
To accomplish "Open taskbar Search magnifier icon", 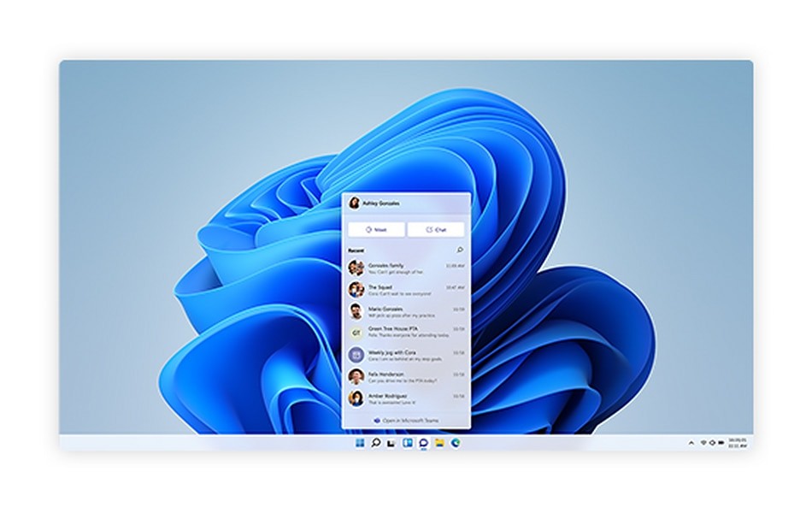I will tap(375, 443).
